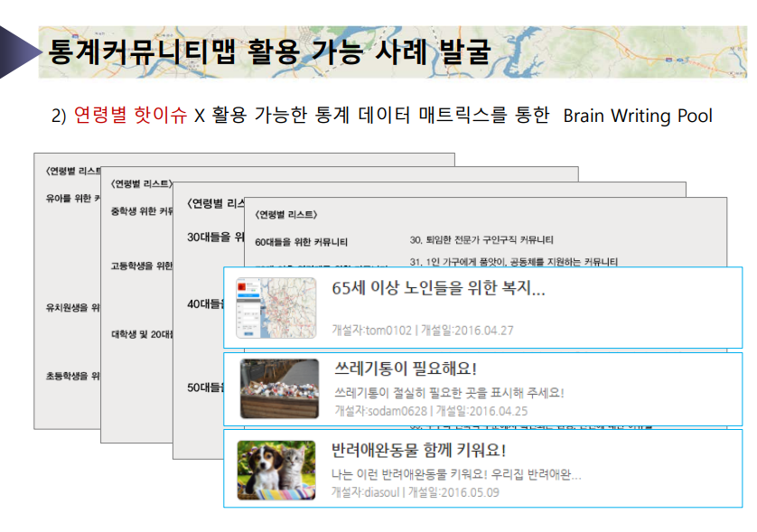Click the creation date 2016.04.27
The image size is (757, 532).
pos(481,330)
